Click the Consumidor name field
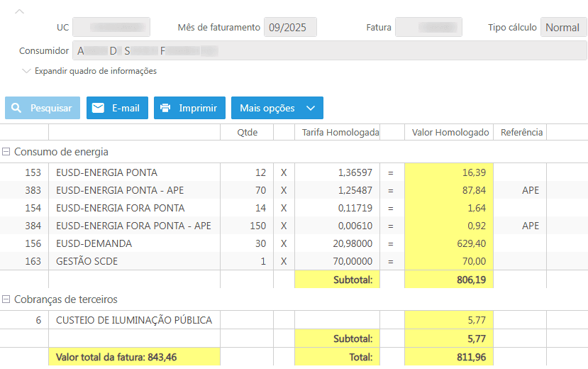 (329, 51)
